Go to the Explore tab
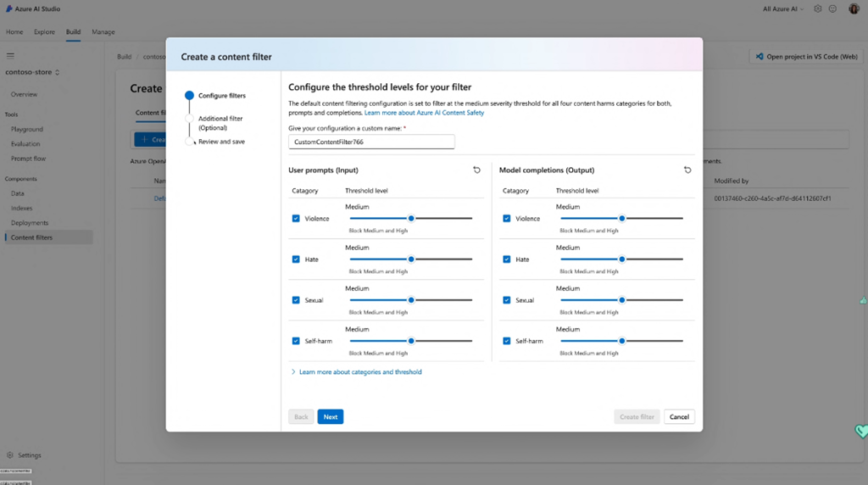Screen dimensions: 868x485 (x=44, y=32)
